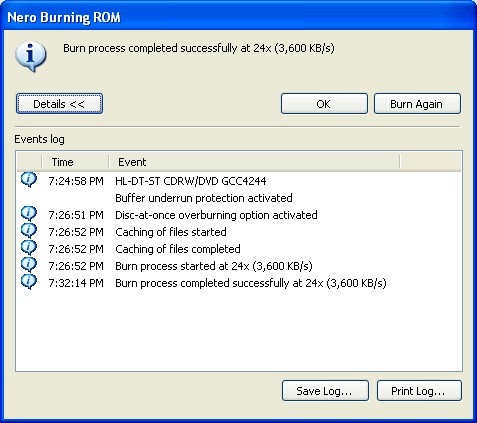Click the OK button
Screen dimensions: 477x423
coord(324,104)
